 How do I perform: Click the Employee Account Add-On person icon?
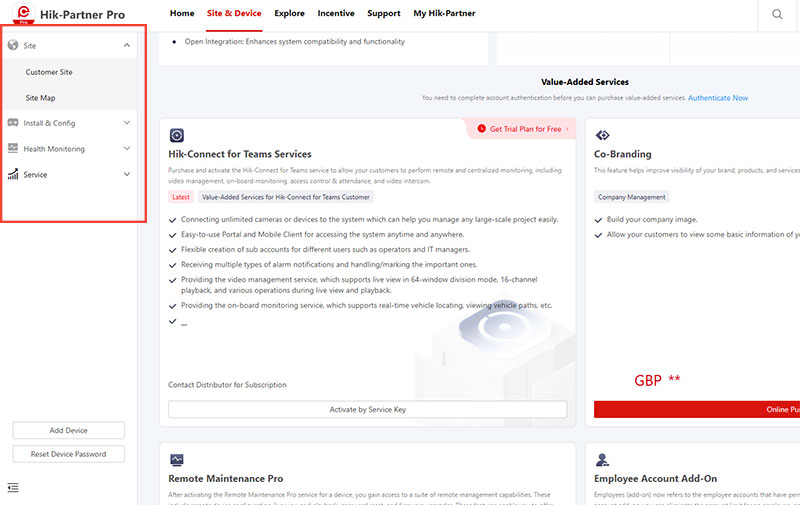pos(603,460)
